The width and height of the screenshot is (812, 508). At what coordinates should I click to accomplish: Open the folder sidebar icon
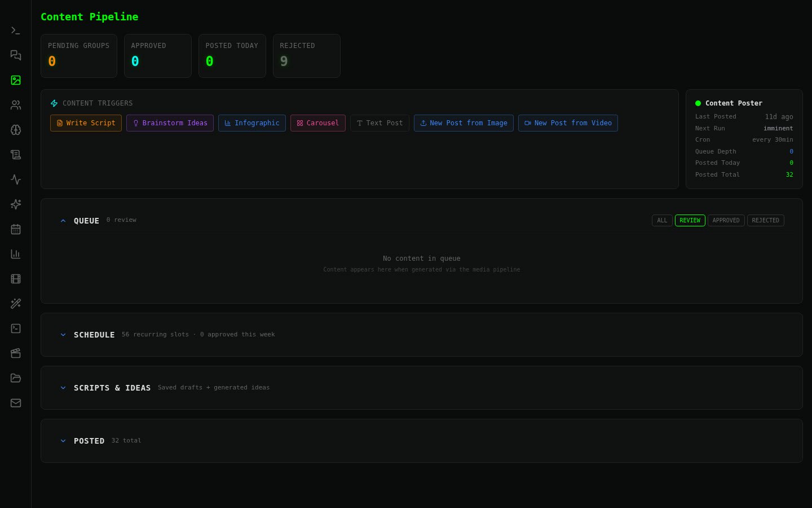coord(16,378)
